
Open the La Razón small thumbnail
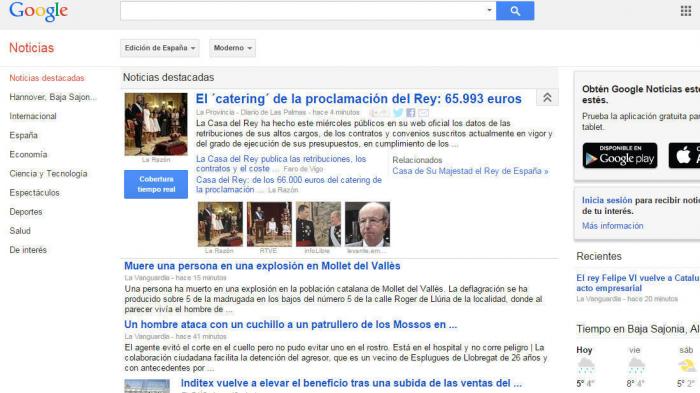tap(220, 224)
